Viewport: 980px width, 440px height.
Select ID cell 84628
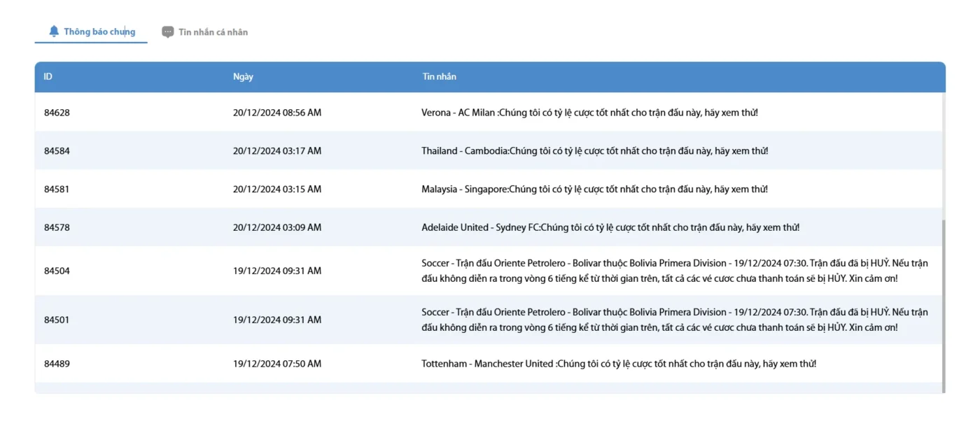click(x=57, y=113)
